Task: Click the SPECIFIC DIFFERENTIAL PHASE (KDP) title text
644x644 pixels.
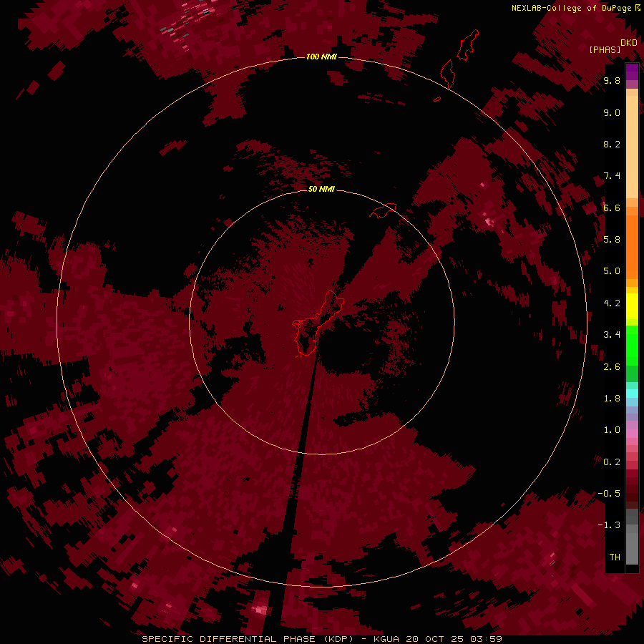Action: (250, 639)
